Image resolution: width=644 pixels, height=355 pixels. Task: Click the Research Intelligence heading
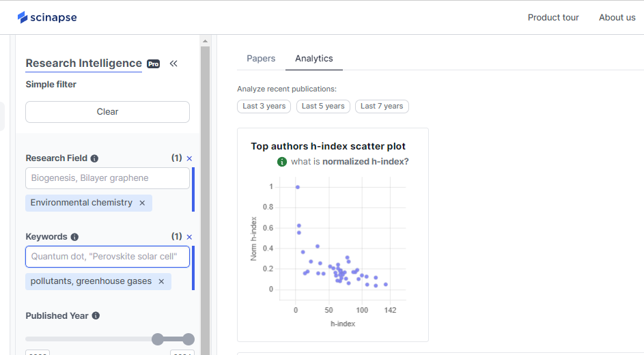point(84,63)
